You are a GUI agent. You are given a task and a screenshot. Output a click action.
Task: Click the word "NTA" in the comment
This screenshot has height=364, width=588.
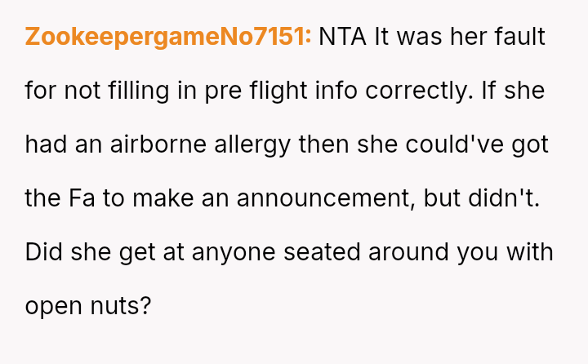(x=343, y=37)
